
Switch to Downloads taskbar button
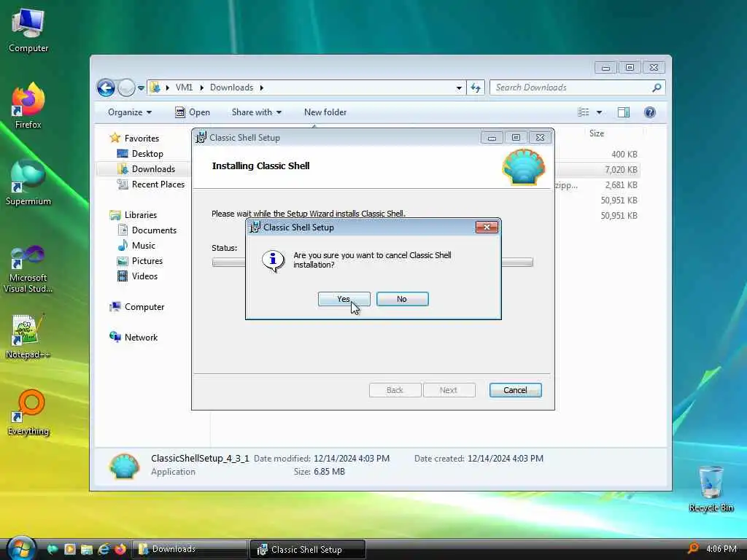[190, 549]
